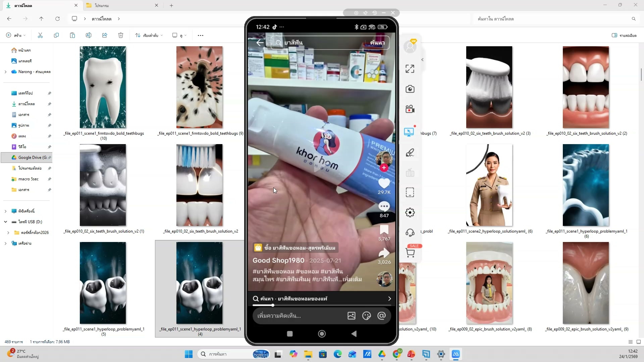Tap the heart like icon on video
The width and height of the screenshot is (644, 362).
click(x=384, y=183)
